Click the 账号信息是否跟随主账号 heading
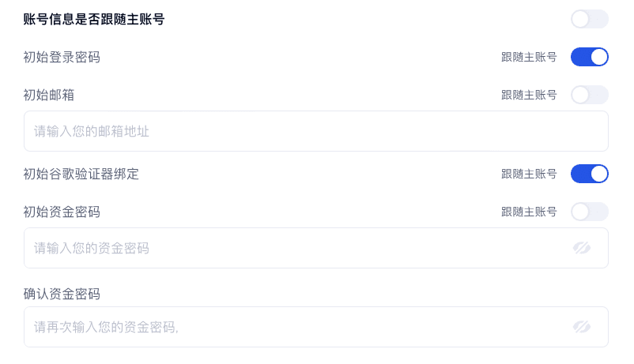This screenshot has height=364, width=634. click(x=94, y=19)
